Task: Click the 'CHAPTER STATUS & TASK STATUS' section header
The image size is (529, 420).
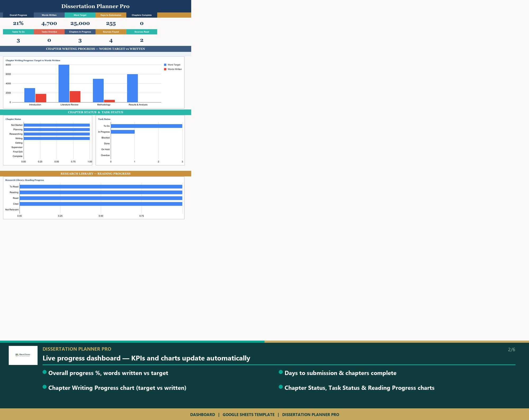Action: pyautogui.click(x=95, y=112)
